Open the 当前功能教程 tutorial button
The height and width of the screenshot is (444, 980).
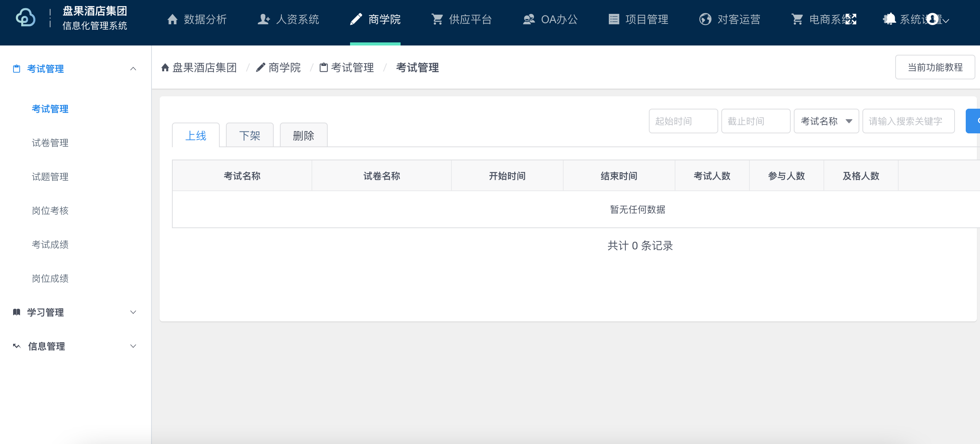(x=935, y=67)
